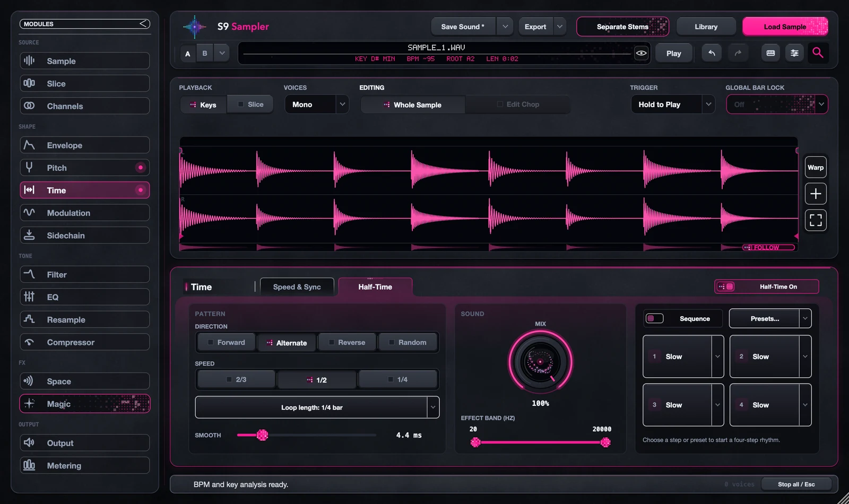Switch to the Half-Time tab
Viewport: 849px width, 504px height.
375,287
